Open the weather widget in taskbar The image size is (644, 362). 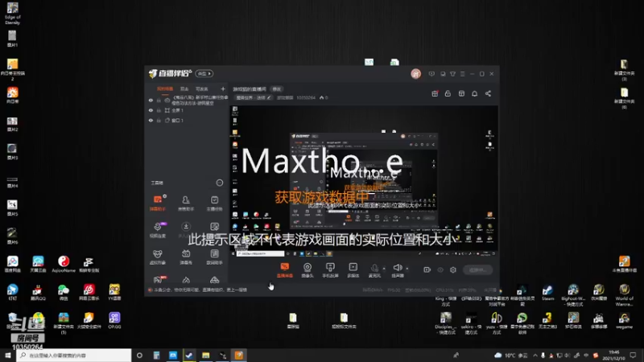pyautogui.click(x=511, y=355)
